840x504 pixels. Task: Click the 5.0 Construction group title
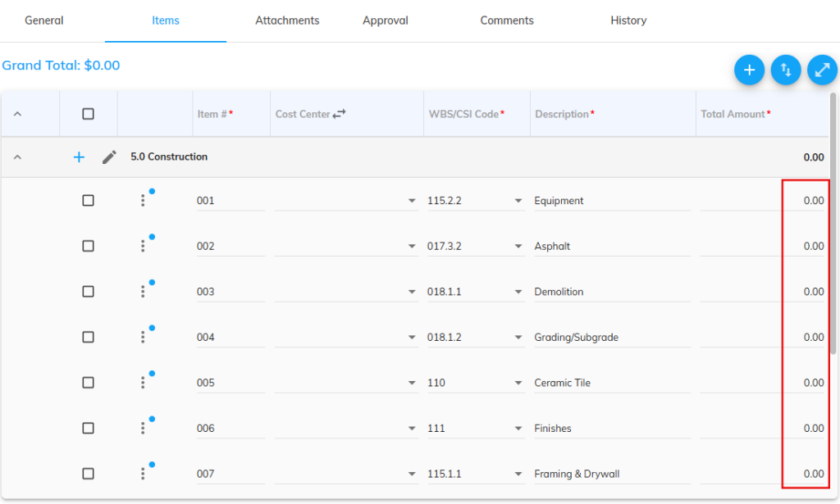click(169, 157)
